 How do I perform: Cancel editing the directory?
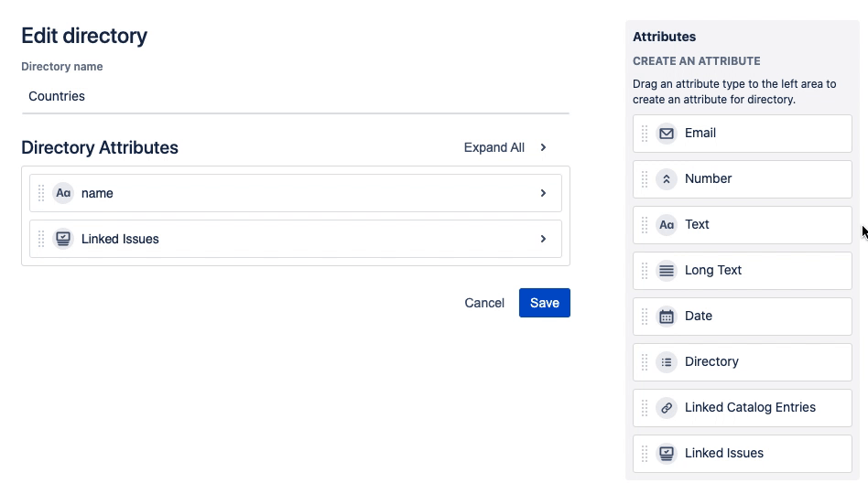coord(484,304)
